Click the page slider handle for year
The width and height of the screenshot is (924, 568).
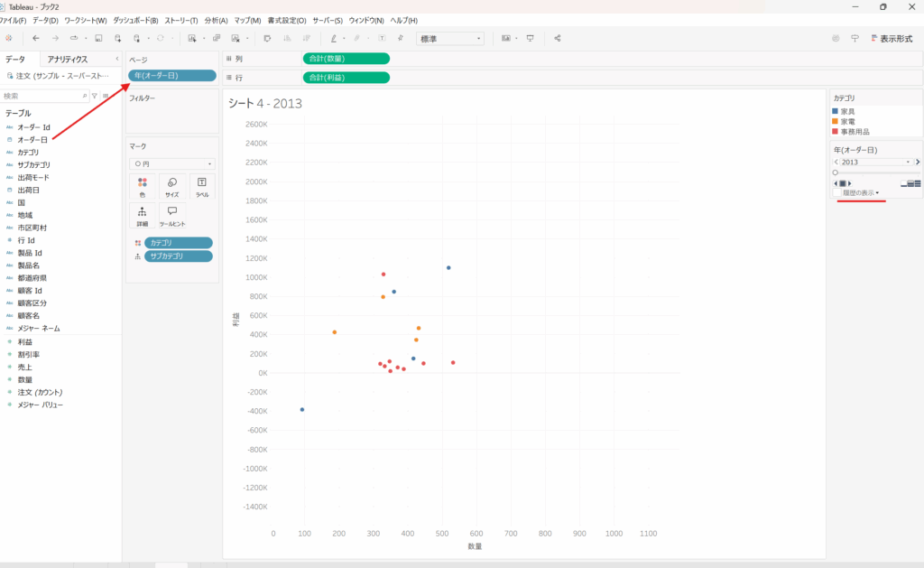click(836, 172)
